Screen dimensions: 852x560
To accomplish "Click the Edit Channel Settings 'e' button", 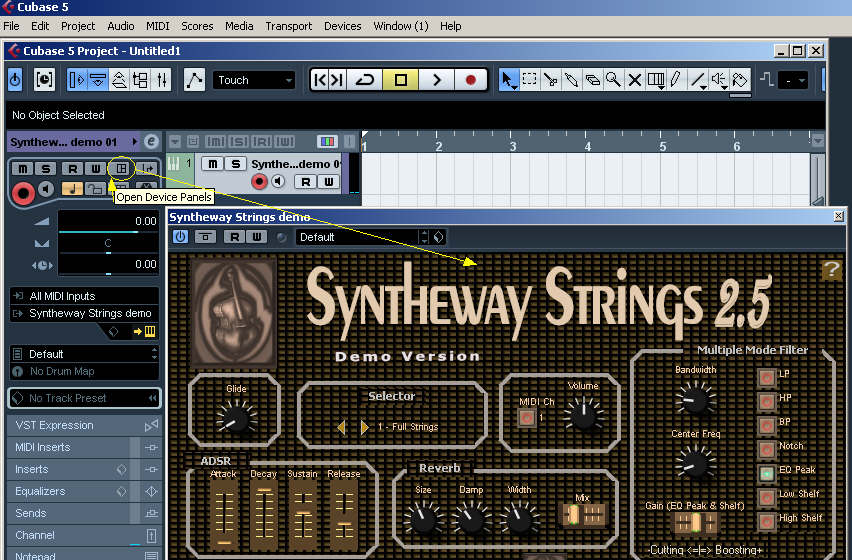I will pyautogui.click(x=151, y=142).
